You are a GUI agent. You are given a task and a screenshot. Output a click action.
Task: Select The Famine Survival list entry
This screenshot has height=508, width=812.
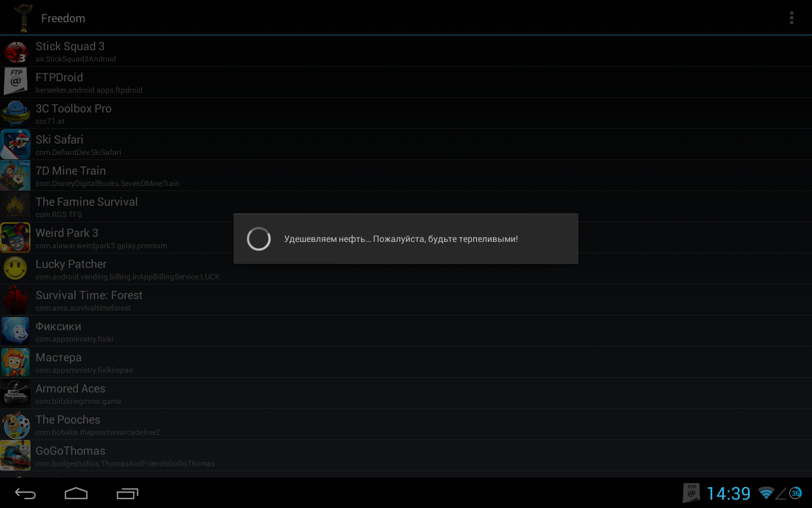click(406, 207)
